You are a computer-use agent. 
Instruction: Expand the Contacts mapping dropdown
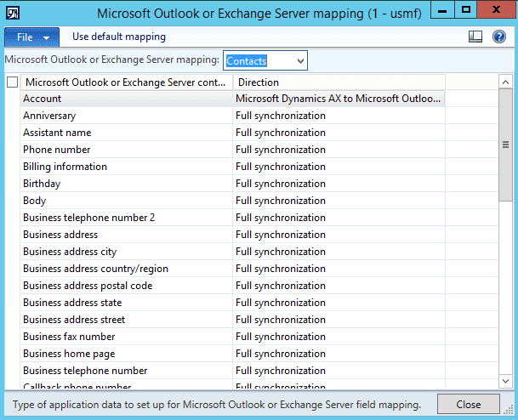click(300, 60)
